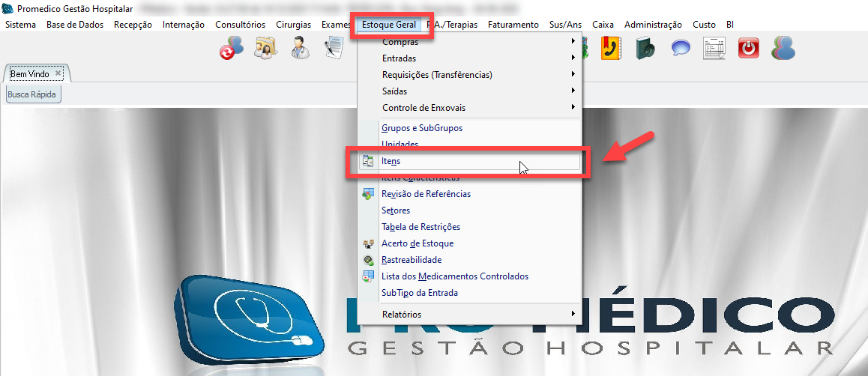The height and width of the screenshot is (376, 868).
Task: Select the Bem Vindo tab
Action: point(29,74)
